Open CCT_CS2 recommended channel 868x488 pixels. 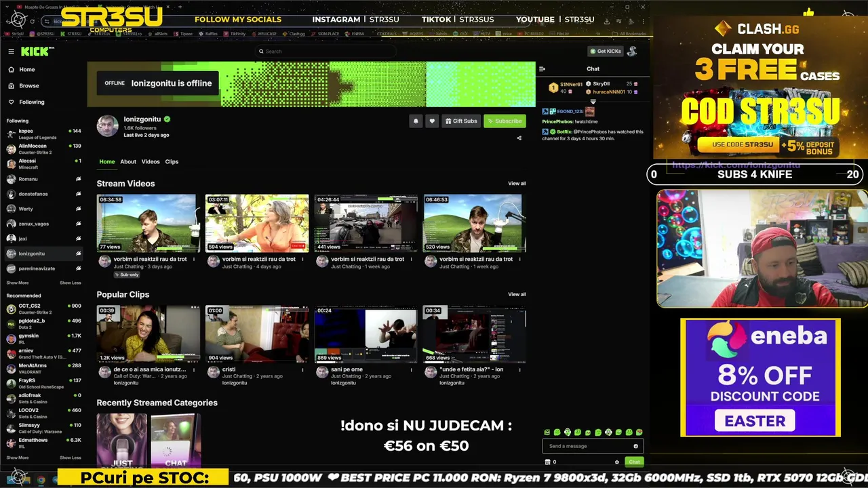[43, 308]
